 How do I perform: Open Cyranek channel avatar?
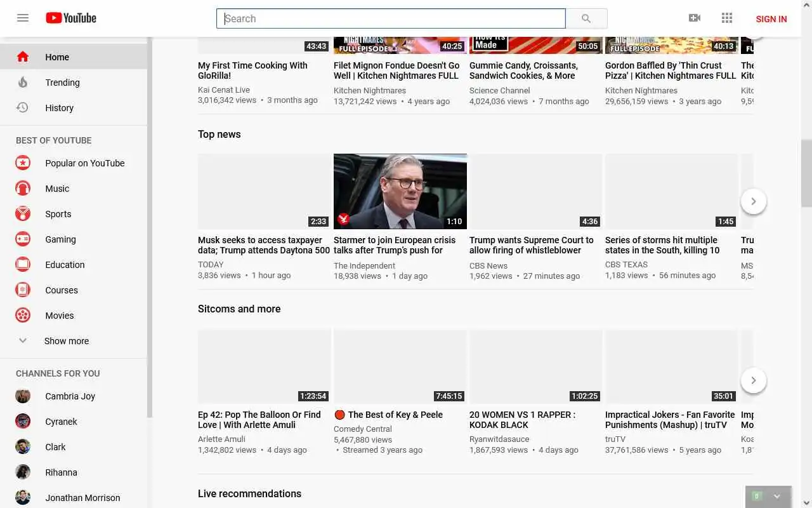(x=23, y=422)
